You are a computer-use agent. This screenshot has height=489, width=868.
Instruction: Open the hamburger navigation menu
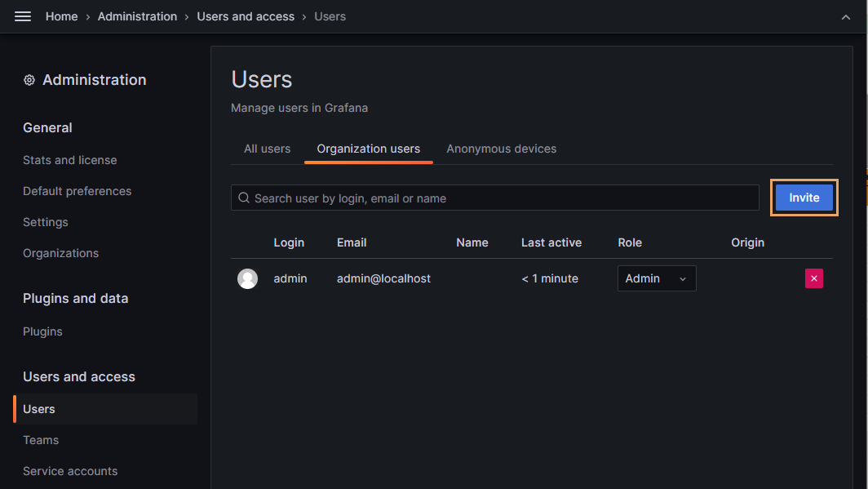tap(23, 16)
